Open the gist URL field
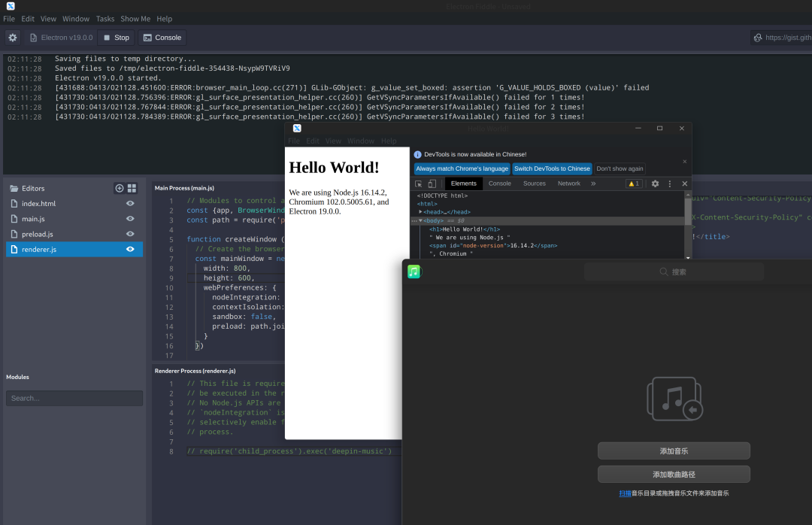Screen dimensions: 812x525 tap(782, 38)
